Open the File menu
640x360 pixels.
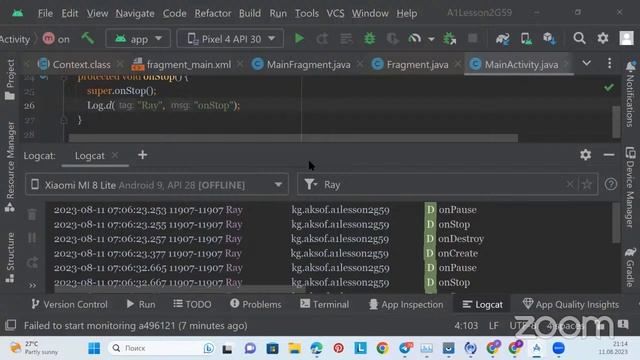click(45, 13)
